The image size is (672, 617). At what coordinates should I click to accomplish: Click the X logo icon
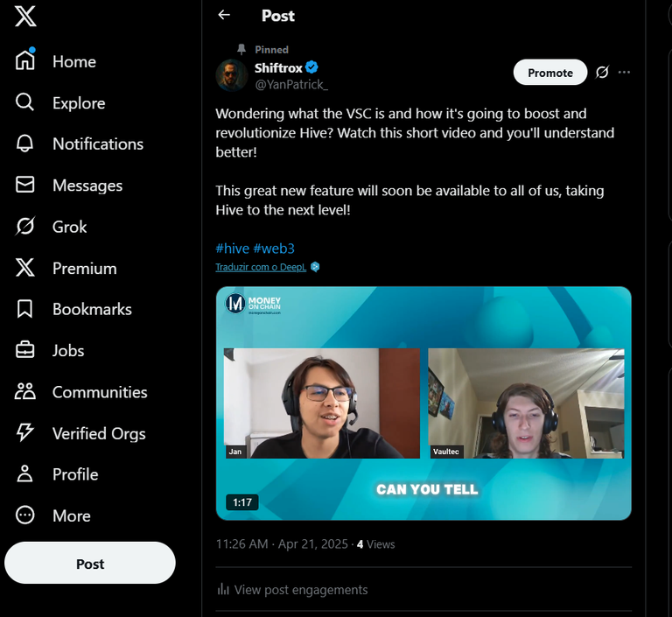click(x=25, y=17)
